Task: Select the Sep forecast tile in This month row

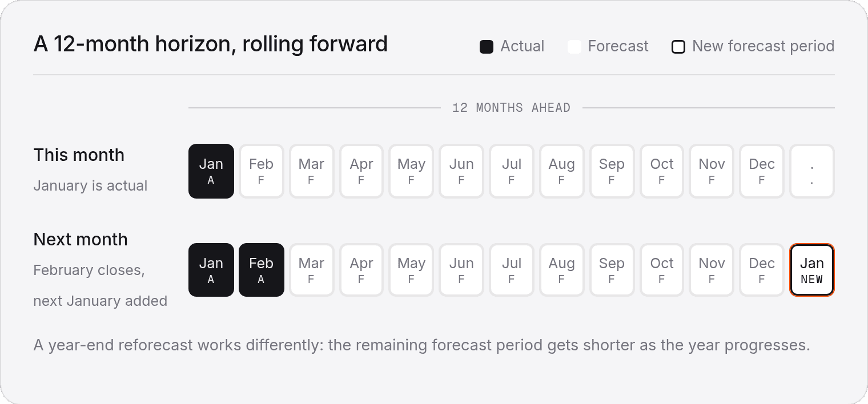Action: pos(612,171)
